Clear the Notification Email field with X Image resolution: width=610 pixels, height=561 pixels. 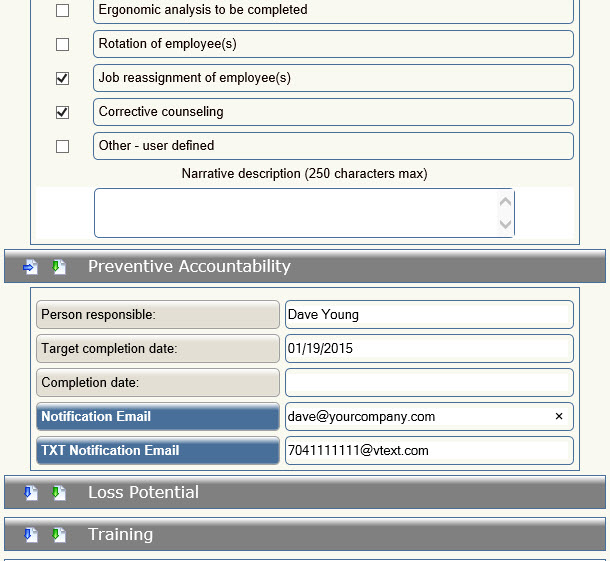click(x=559, y=416)
